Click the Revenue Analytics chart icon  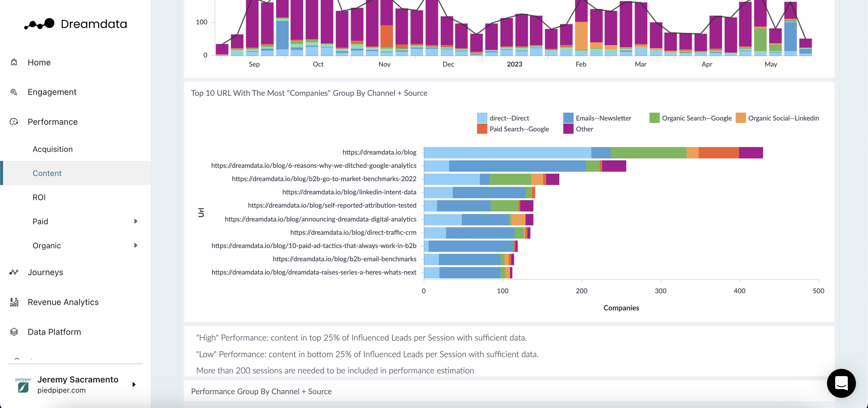click(x=14, y=302)
